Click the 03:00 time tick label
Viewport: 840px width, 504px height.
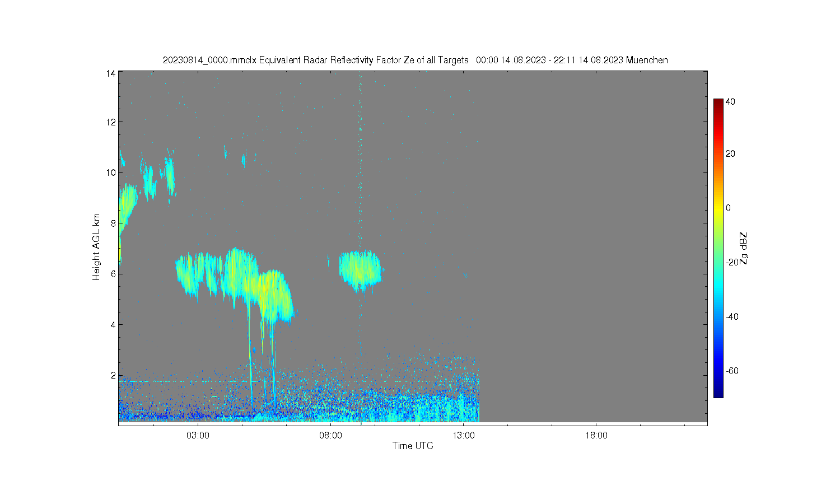coord(198,435)
